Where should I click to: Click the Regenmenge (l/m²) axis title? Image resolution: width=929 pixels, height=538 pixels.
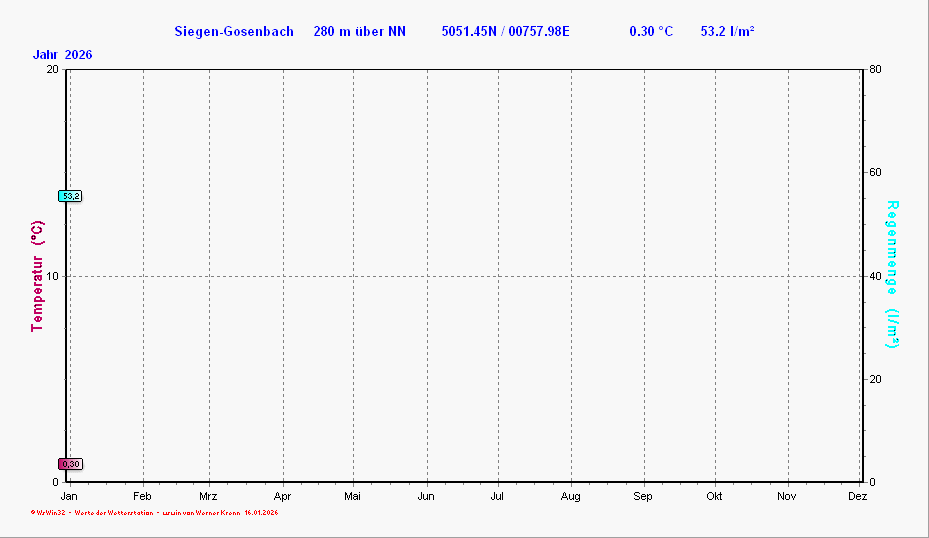point(892,274)
